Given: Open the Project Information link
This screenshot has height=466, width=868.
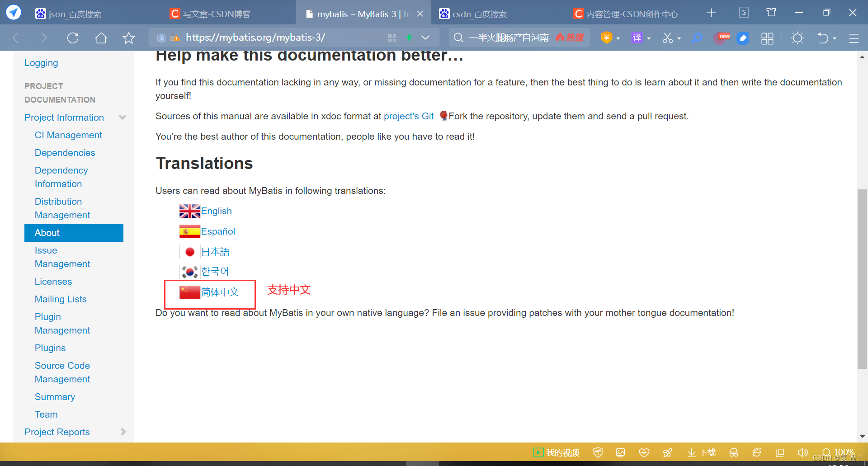Looking at the screenshot, I should (64, 118).
